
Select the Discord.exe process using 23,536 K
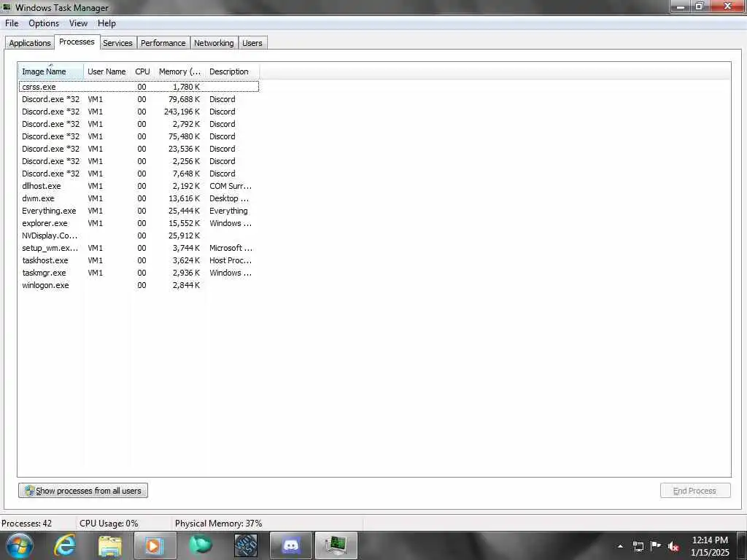click(139, 149)
